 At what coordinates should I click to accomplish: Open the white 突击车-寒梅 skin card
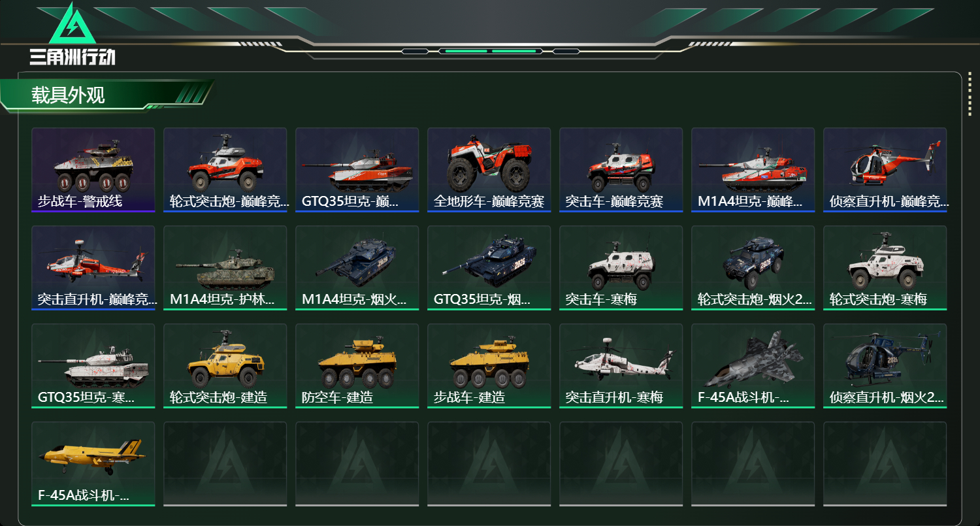point(621,268)
